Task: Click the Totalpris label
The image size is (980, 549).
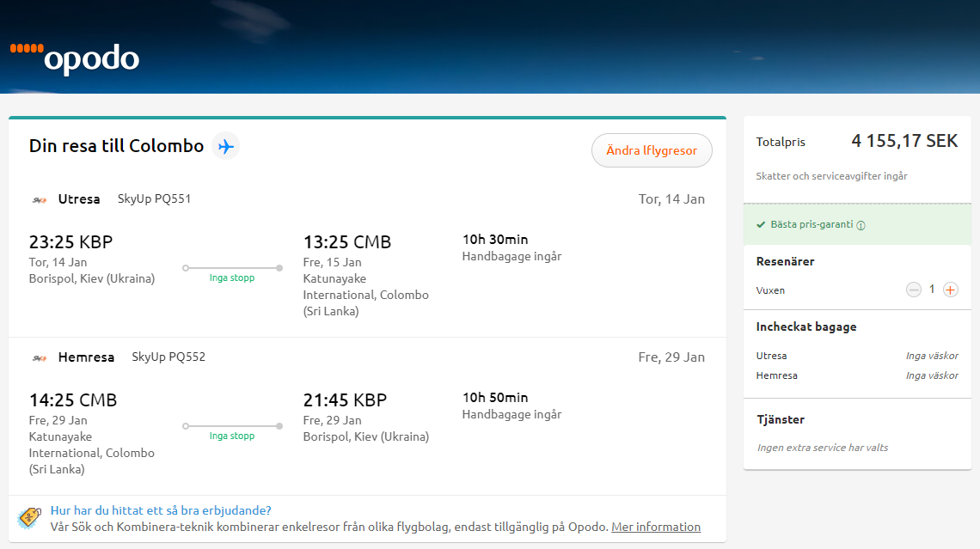Action: (781, 142)
